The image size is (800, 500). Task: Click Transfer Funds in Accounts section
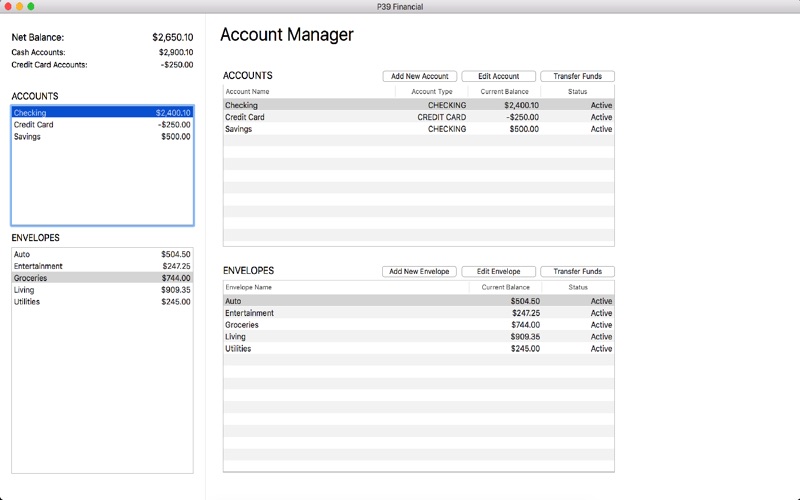tap(578, 76)
